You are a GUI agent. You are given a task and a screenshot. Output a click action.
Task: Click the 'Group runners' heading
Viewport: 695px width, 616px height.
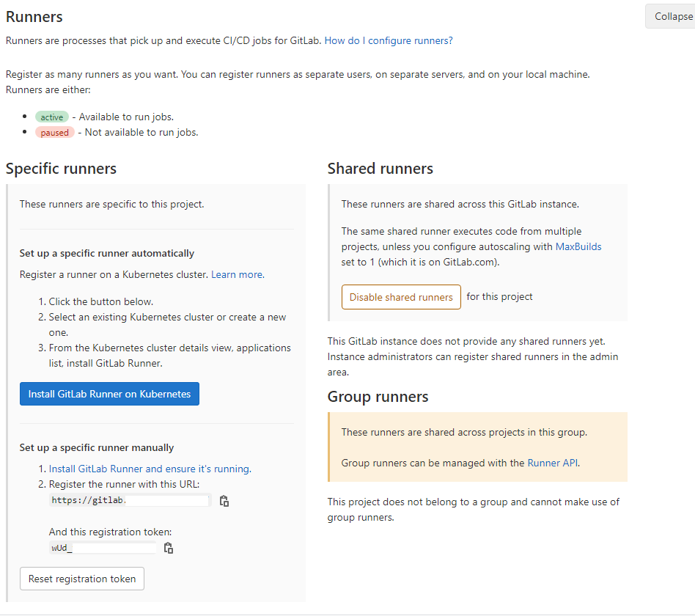coord(378,397)
